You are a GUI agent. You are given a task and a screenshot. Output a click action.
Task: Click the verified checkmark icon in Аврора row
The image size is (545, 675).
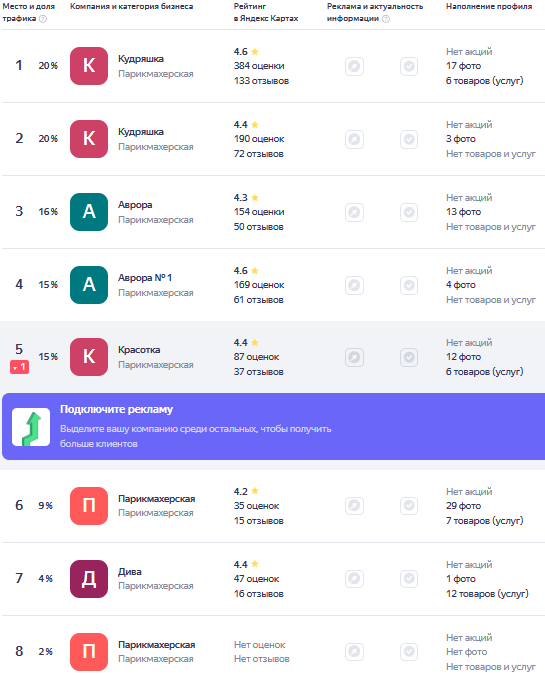(x=409, y=212)
